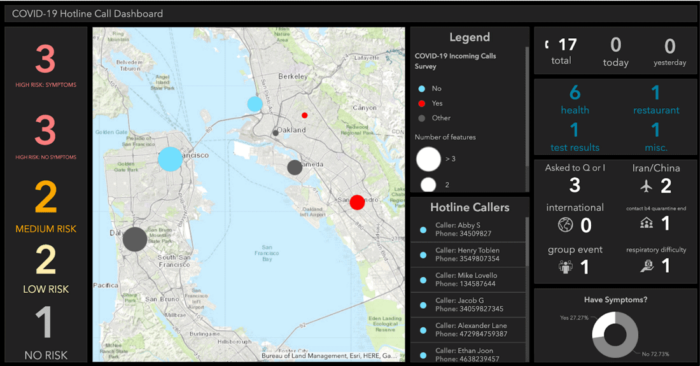Click the High Risk: Symptoms count 3

46,59
